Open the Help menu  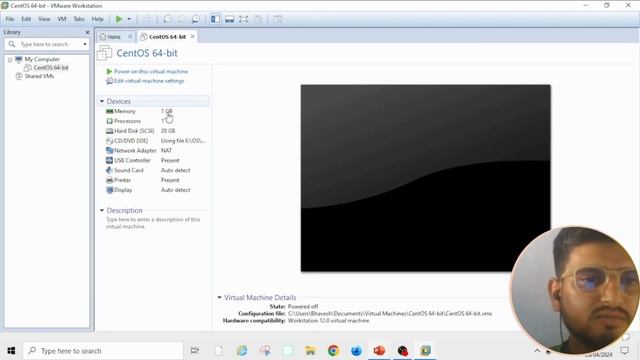[97, 19]
